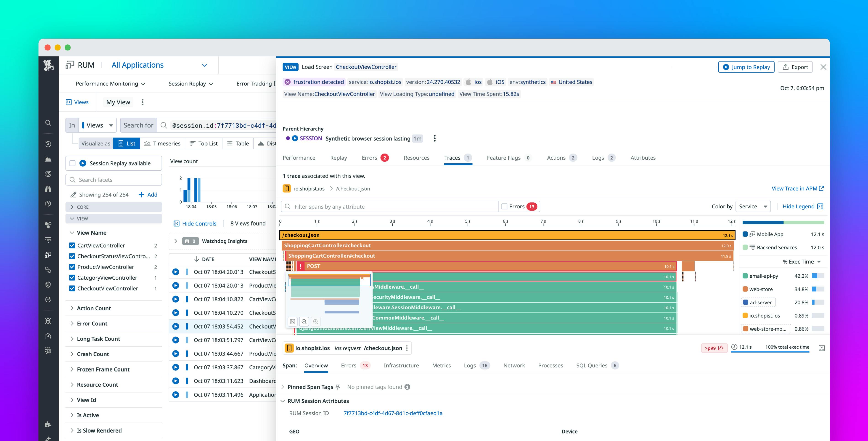The width and height of the screenshot is (868, 441).
Task: Uncheck the CartViewController facet checkbox
Action: tap(72, 245)
